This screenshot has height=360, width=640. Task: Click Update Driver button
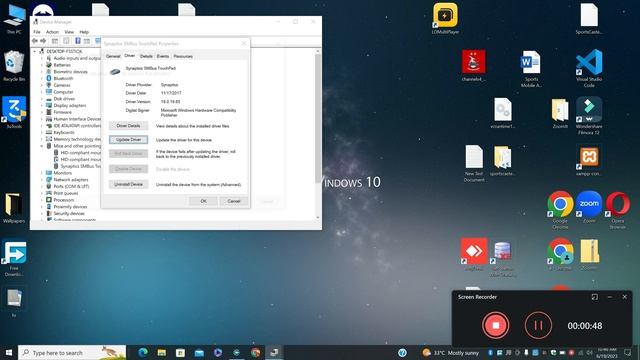tap(128, 140)
